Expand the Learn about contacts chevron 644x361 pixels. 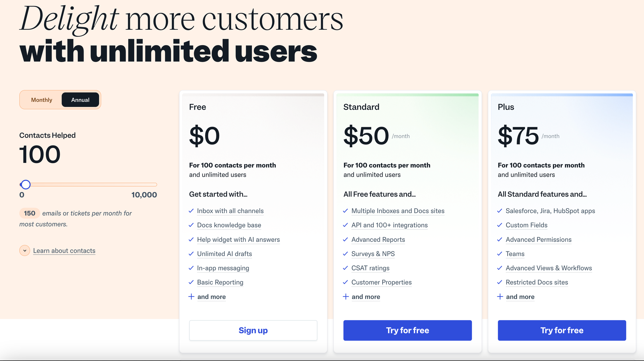point(25,251)
